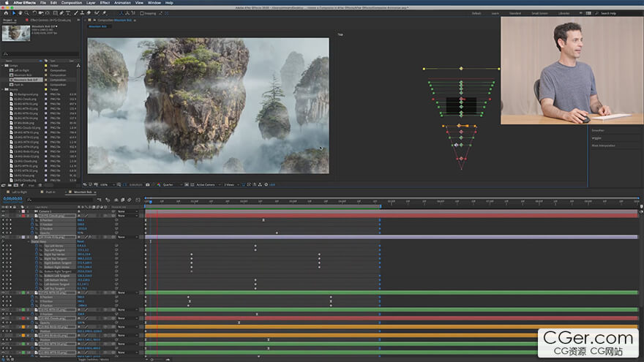644x362 pixels.
Task: Open the Composition menu
Action: 72,2
